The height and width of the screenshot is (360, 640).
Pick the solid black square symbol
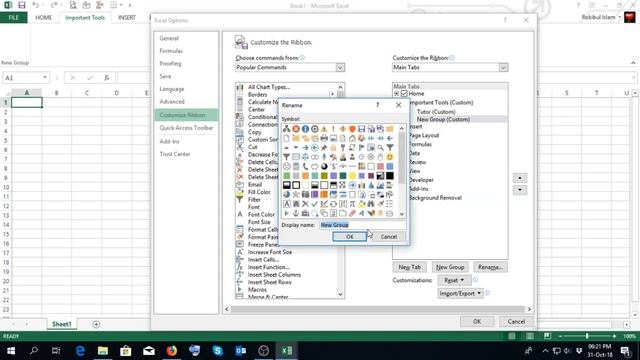pos(390,176)
